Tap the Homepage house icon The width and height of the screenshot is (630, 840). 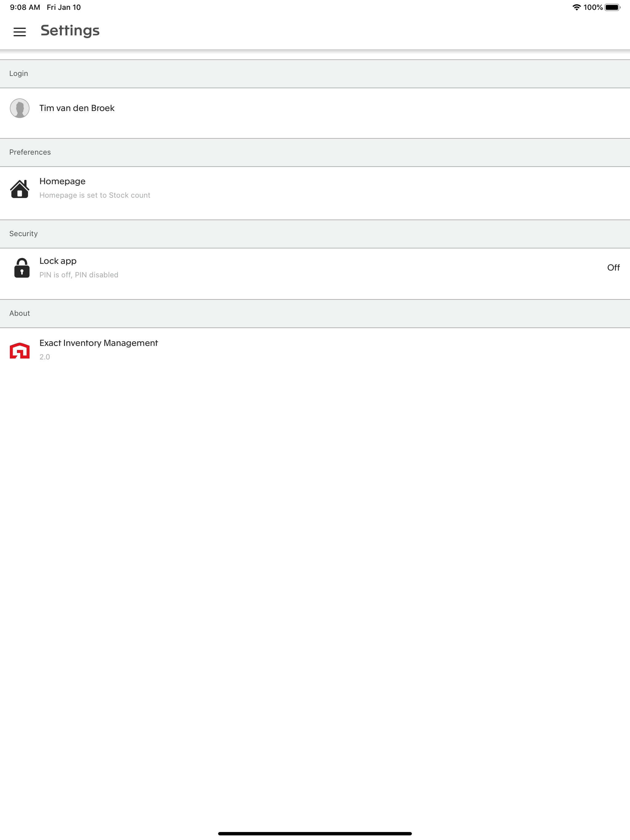click(20, 189)
